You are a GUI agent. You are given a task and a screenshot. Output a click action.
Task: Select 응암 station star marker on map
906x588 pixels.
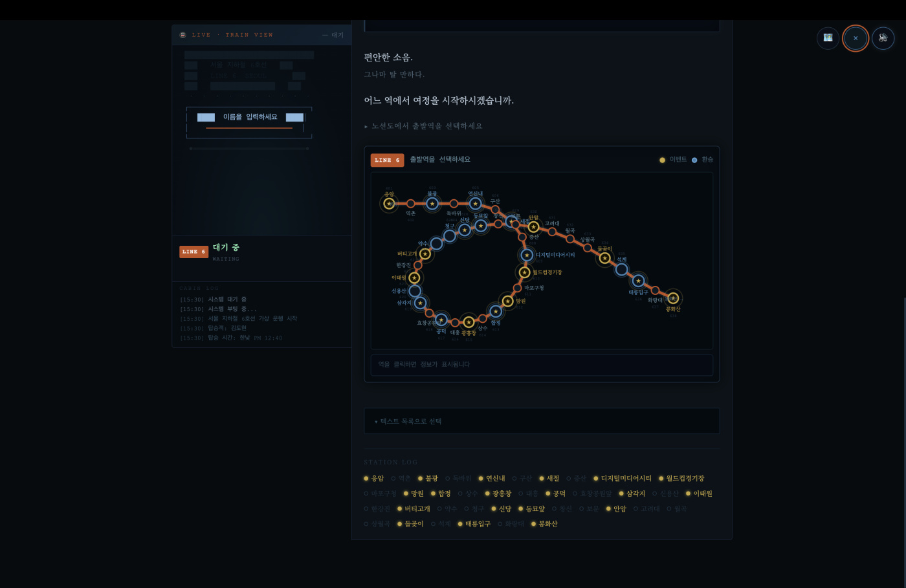(389, 204)
